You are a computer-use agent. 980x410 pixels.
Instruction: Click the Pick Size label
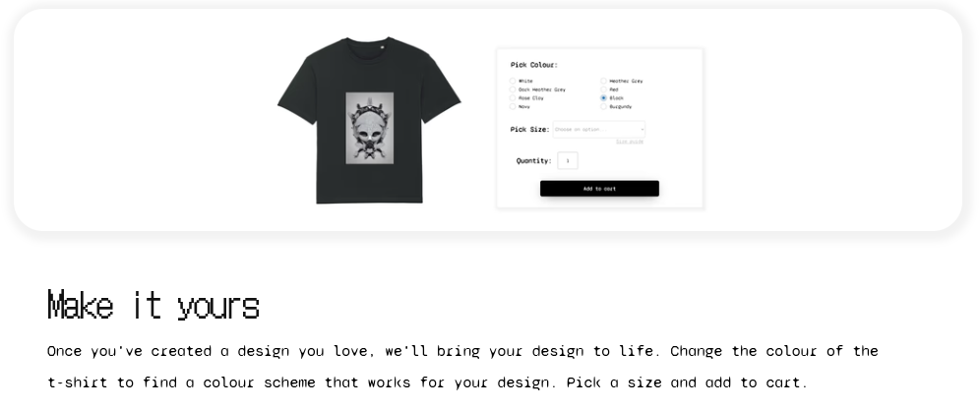coord(530,130)
